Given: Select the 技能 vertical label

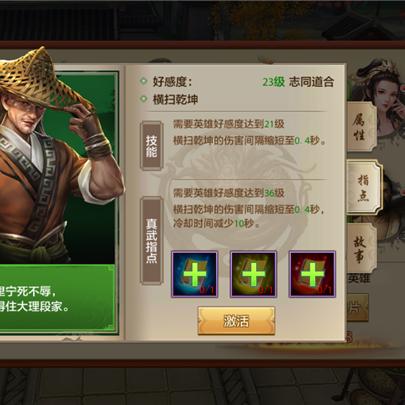Looking at the screenshot, I should pyautogui.click(x=151, y=146).
